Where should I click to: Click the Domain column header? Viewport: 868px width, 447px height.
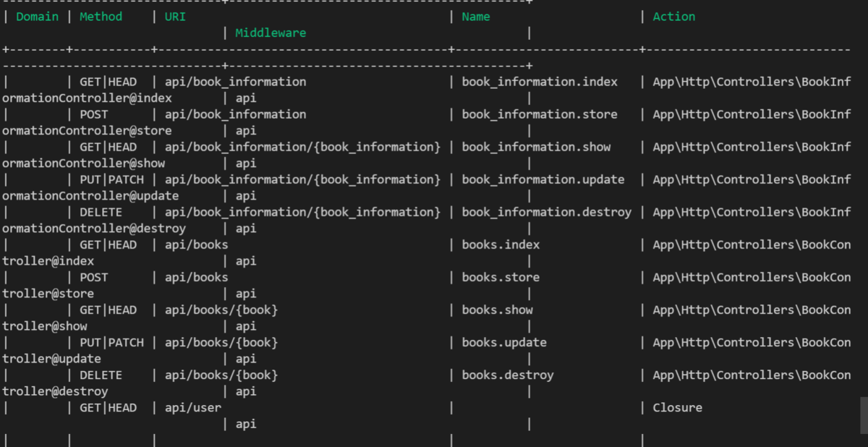[37, 16]
